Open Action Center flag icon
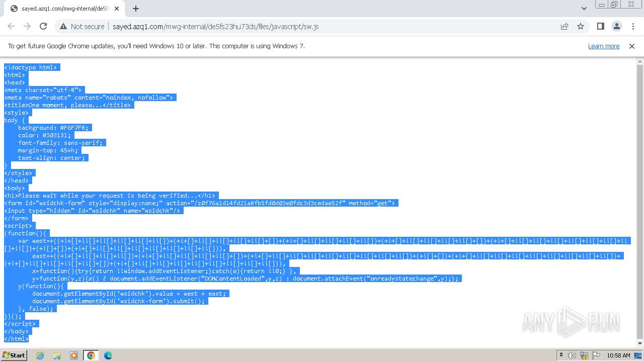 pos(596,355)
